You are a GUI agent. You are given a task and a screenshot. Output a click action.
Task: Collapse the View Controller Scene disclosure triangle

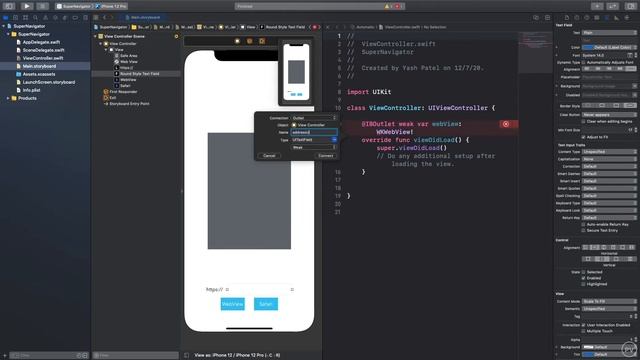[96, 36]
